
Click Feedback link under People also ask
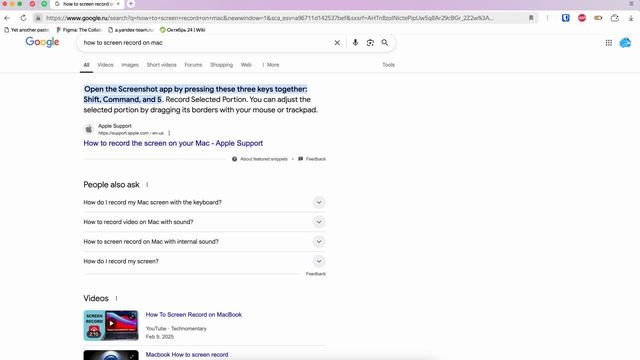pos(316,274)
